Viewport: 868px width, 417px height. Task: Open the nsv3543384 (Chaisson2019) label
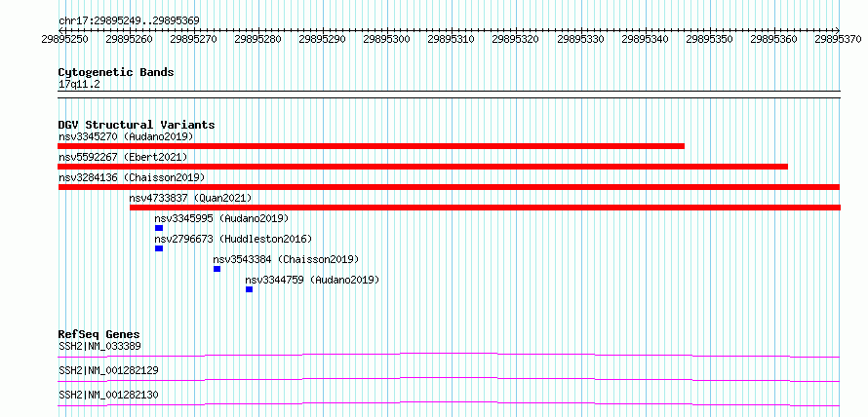click(x=286, y=259)
